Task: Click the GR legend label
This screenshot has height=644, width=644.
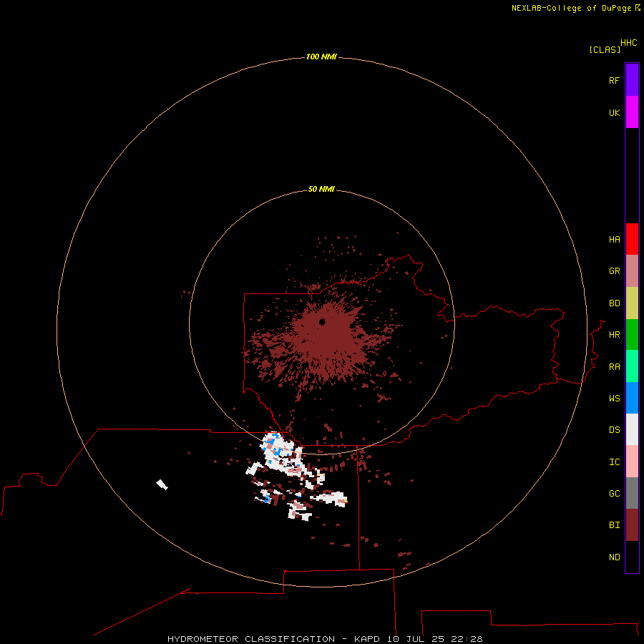Action: 614,271
